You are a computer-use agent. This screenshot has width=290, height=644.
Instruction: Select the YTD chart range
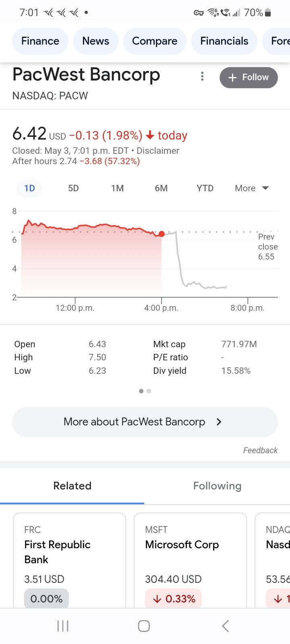[205, 188]
